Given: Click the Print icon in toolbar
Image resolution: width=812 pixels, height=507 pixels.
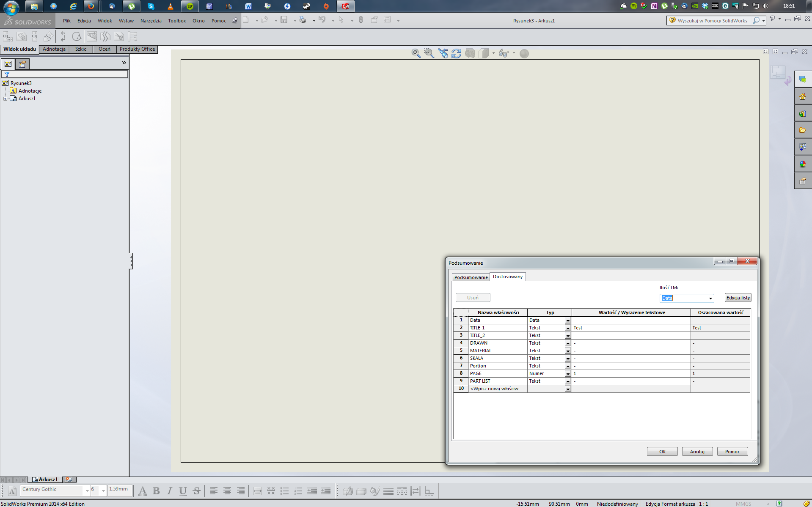Looking at the screenshot, I should [303, 20].
